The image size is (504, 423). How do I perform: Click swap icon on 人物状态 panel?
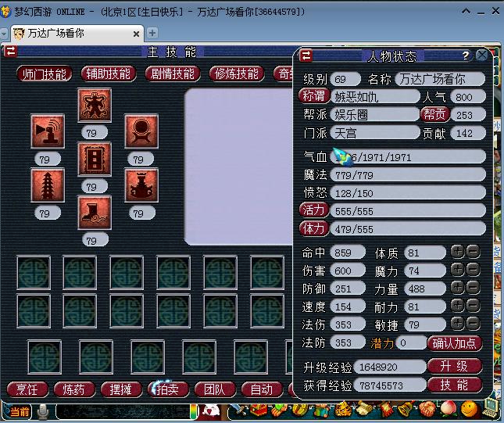point(306,56)
